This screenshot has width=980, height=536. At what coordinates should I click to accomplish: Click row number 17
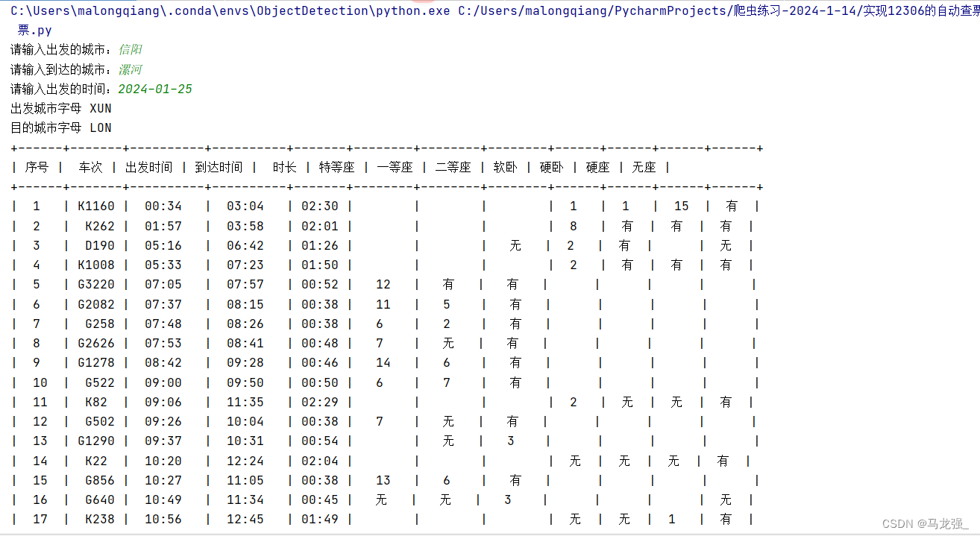tap(40, 520)
